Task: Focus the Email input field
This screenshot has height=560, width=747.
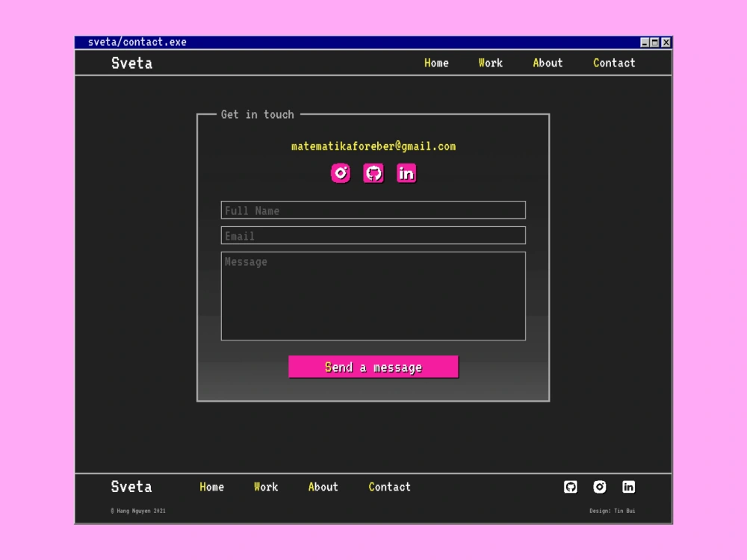Action: coord(373,235)
